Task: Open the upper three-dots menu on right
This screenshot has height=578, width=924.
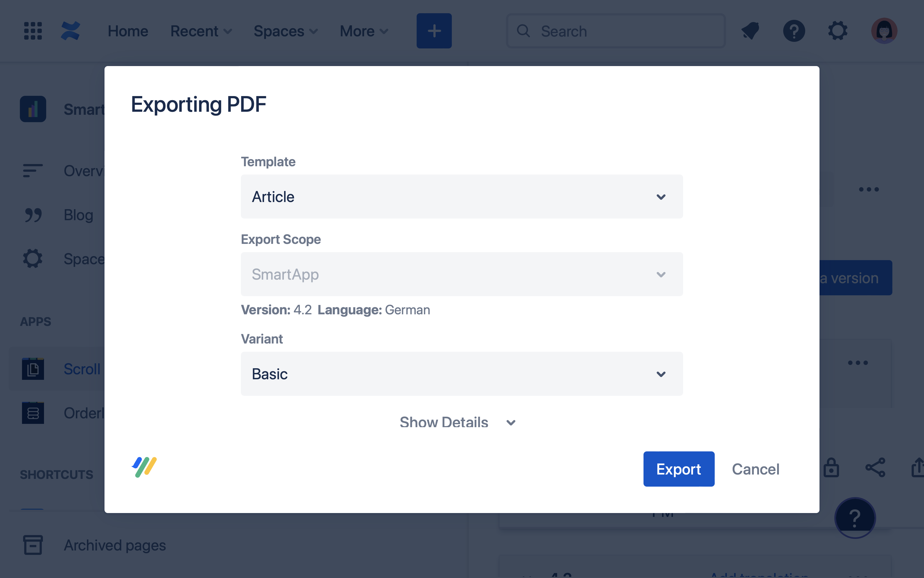Action: point(869,190)
